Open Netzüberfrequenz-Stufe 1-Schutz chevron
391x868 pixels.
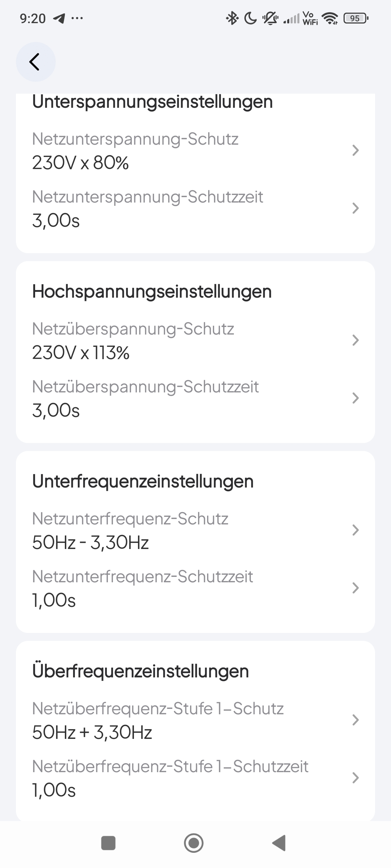[x=355, y=720]
